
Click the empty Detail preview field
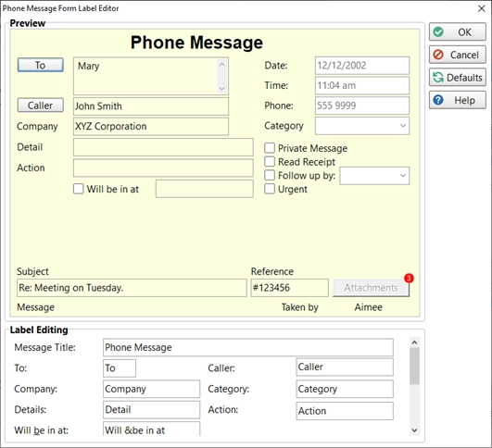(x=163, y=147)
